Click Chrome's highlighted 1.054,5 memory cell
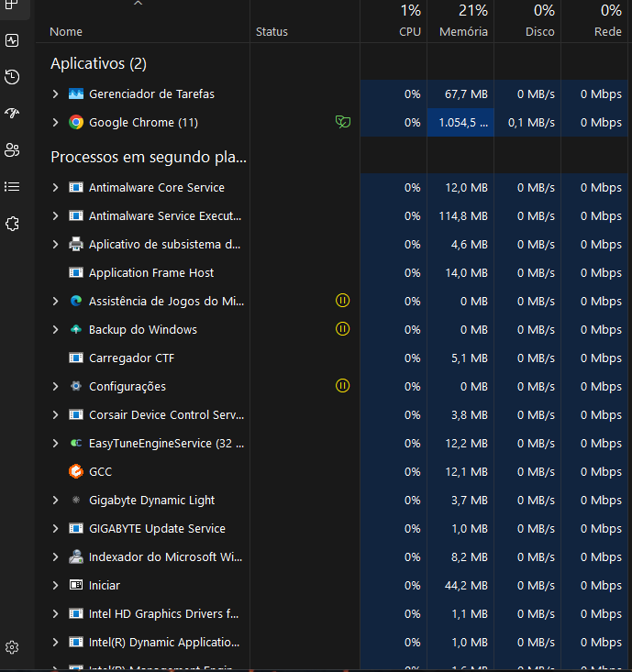Viewport: 632px width, 672px height. (x=460, y=122)
